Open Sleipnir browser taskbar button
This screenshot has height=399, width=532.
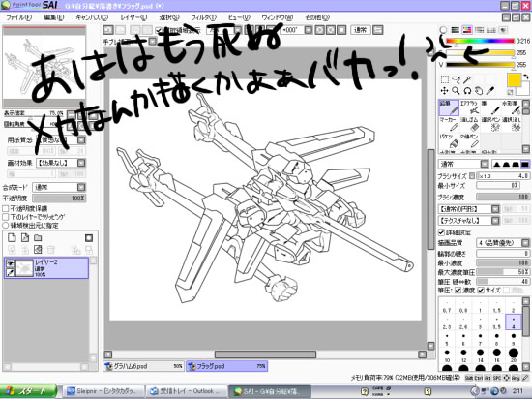[x=104, y=391]
